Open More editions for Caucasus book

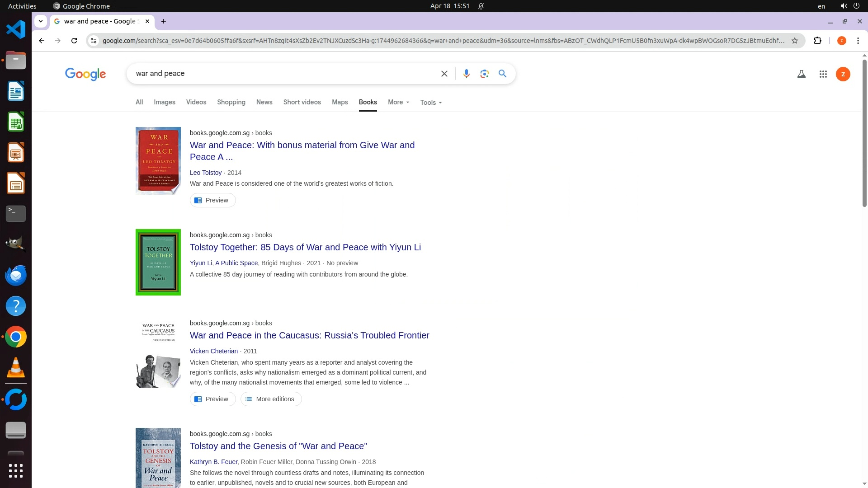[271, 399]
